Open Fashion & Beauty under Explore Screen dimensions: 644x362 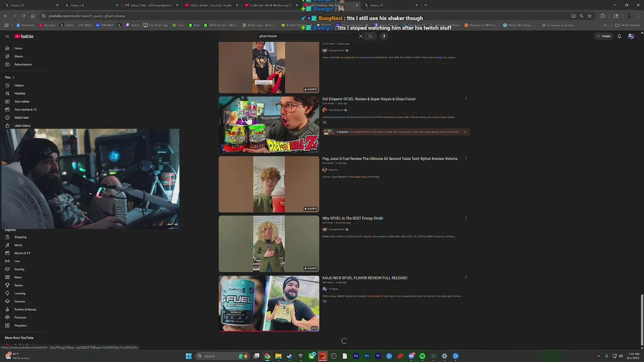(x=25, y=309)
